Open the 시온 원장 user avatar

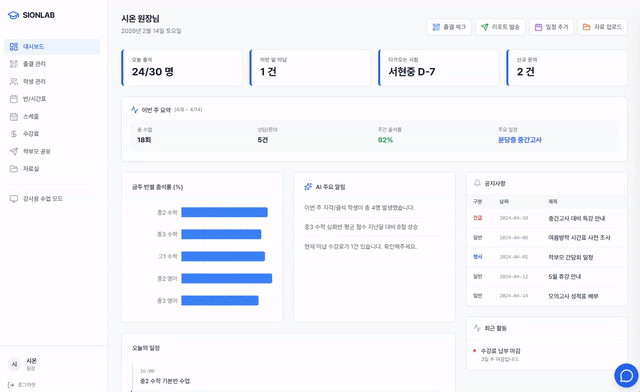pyautogui.click(x=14, y=364)
